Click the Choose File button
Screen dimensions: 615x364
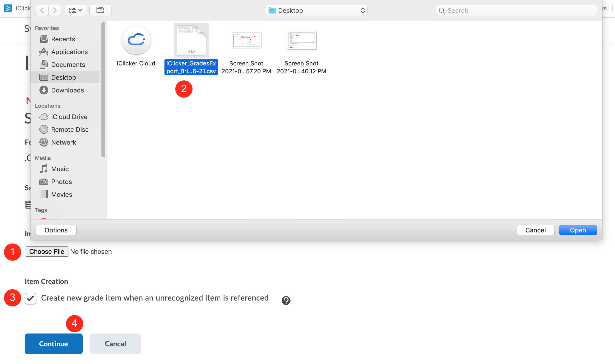click(x=47, y=252)
